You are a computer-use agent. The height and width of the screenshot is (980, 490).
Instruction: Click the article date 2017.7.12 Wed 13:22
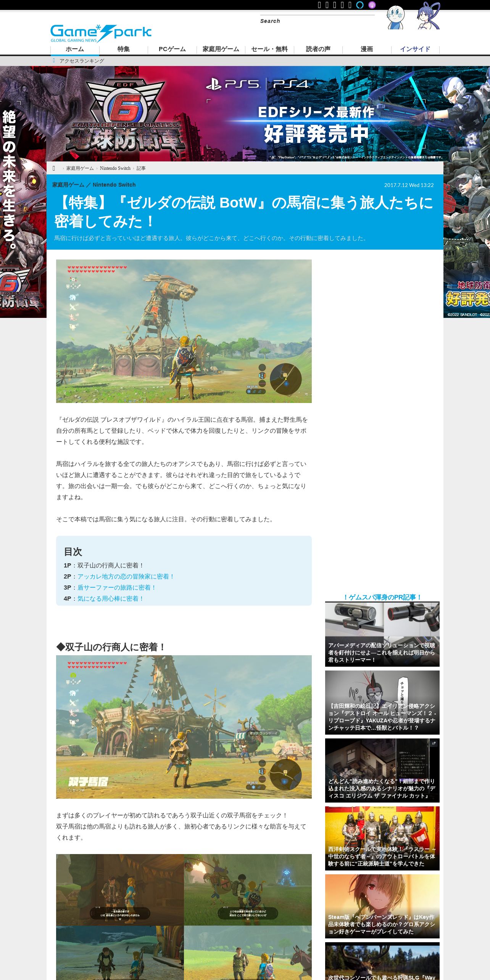(409, 185)
